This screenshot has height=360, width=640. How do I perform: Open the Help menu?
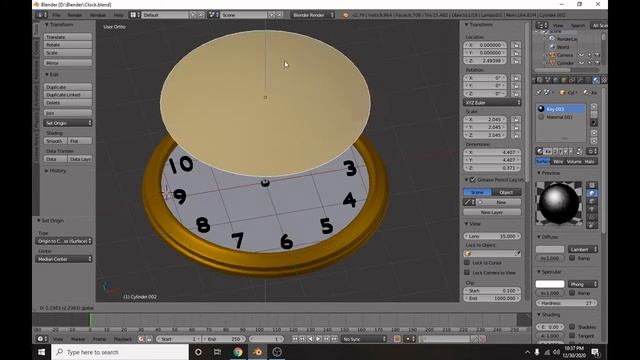point(118,15)
